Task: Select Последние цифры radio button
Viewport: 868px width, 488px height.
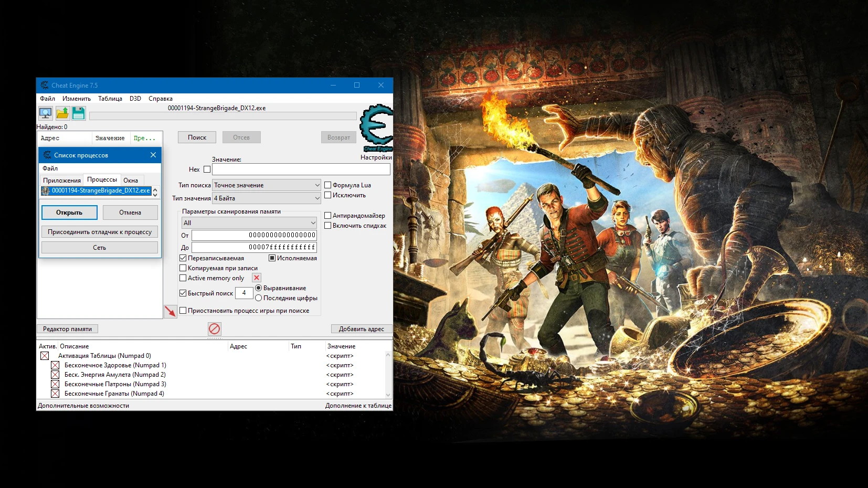Action: (x=258, y=298)
